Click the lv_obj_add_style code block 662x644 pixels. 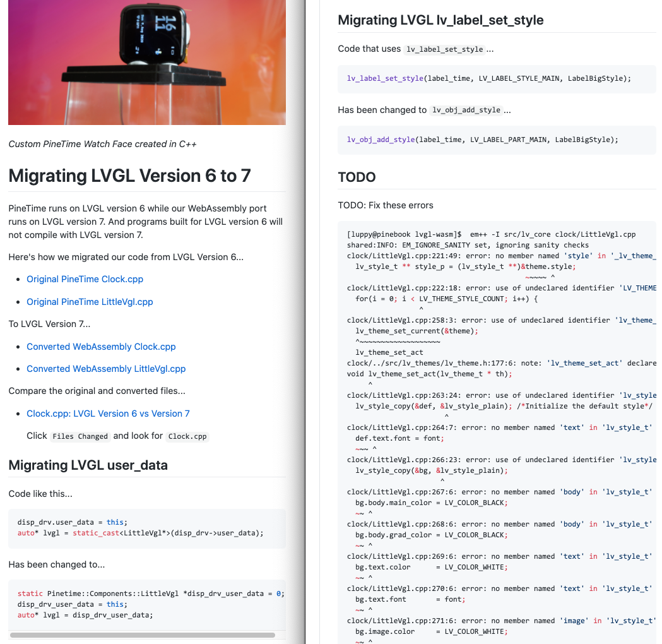pos(483,140)
